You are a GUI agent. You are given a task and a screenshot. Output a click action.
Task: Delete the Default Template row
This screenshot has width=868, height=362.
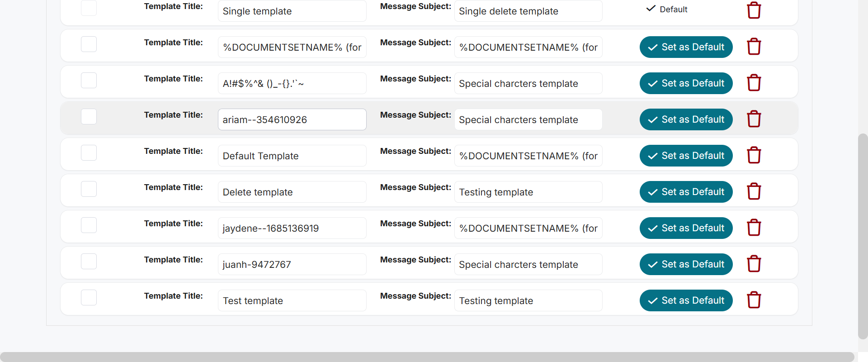tap(754, 155)
